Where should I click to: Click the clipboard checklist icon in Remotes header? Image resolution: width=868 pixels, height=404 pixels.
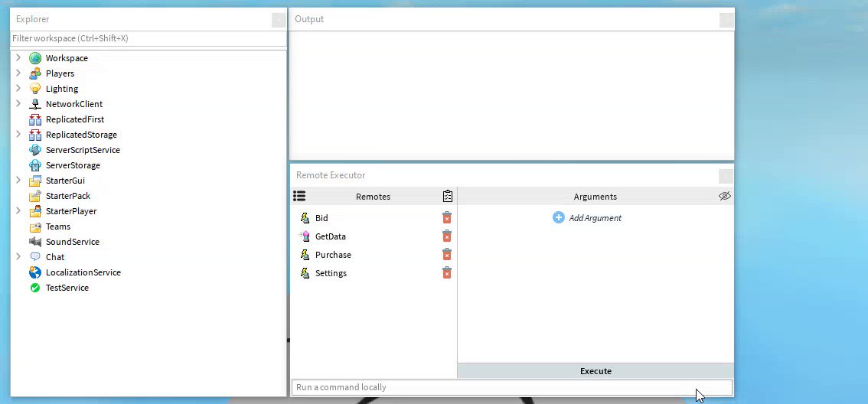pyautogui.click(x=448, y=196)
